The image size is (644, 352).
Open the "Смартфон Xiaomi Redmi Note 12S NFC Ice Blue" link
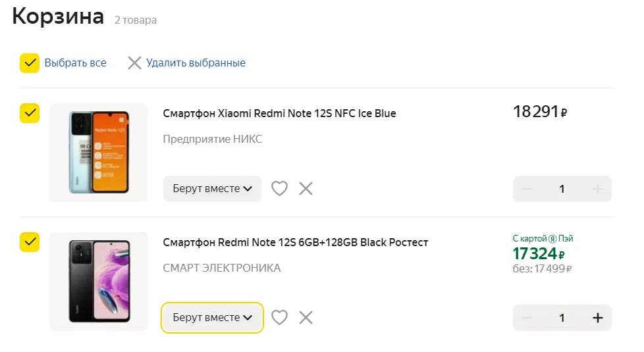[279, 113]
